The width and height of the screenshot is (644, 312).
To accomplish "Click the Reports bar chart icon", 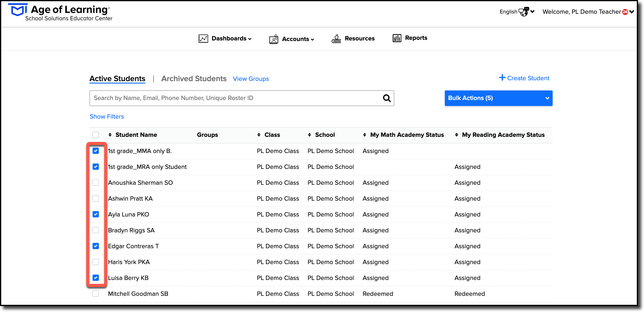I will [x=397, y=38].
